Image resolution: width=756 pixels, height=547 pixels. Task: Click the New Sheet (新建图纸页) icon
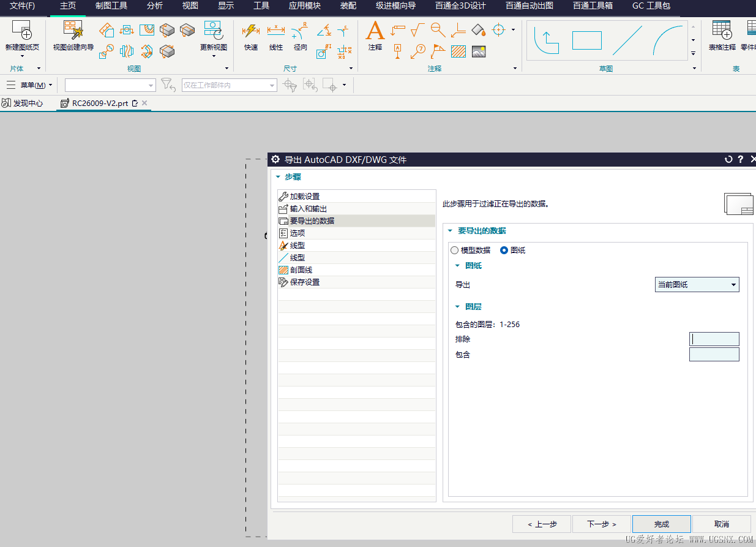point(21,31)
